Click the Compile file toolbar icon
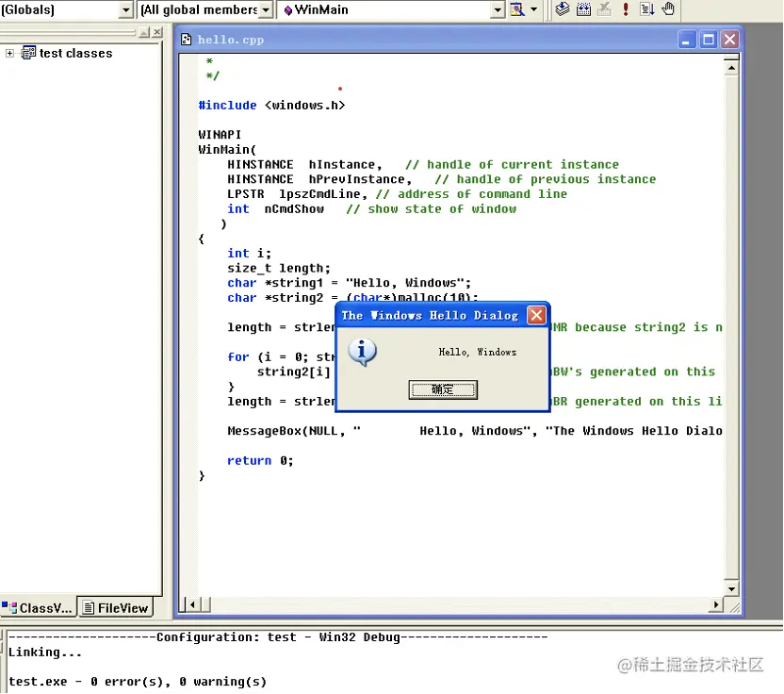Viewport: 784px width, 694px height. (563, 9)
